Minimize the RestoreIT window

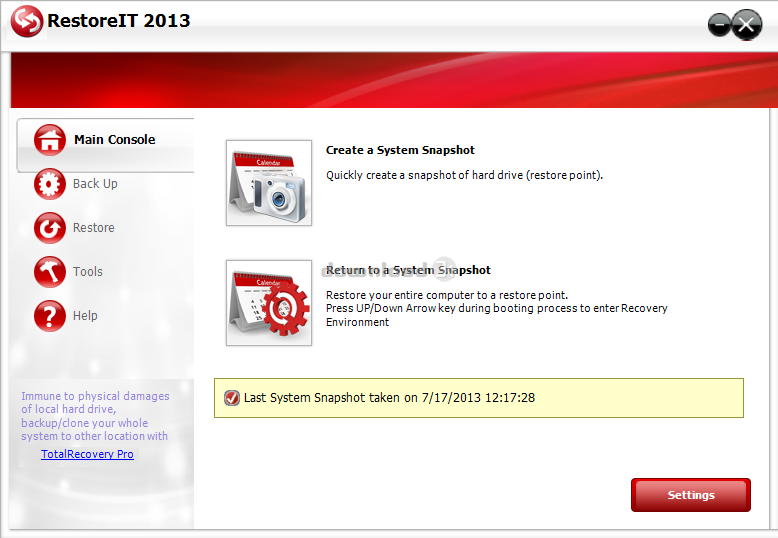719,25
